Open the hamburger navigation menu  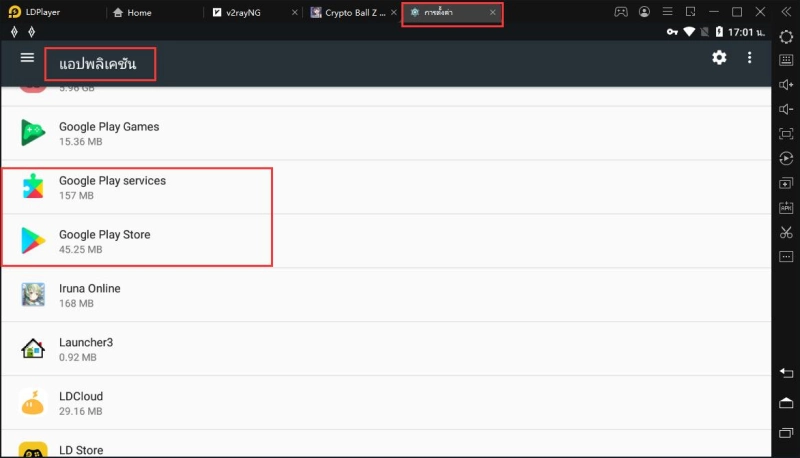27,58
